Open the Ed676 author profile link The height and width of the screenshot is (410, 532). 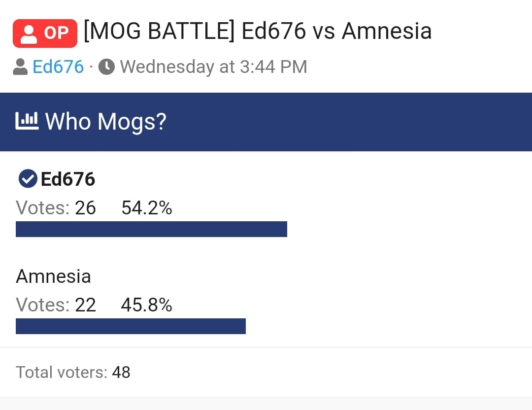58,67
